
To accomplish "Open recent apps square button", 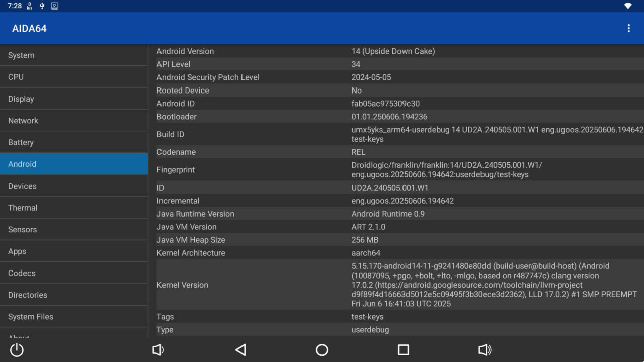I will pyautogui.click(x=403, y=350).
